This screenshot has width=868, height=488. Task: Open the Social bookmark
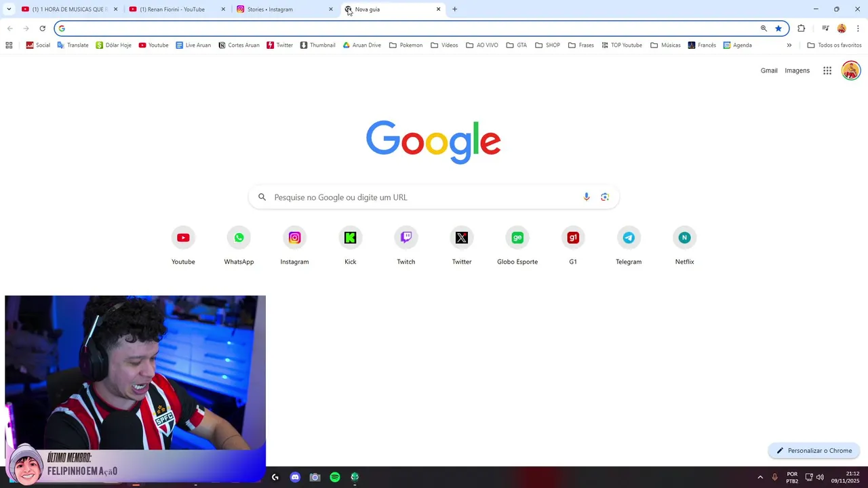38,45
